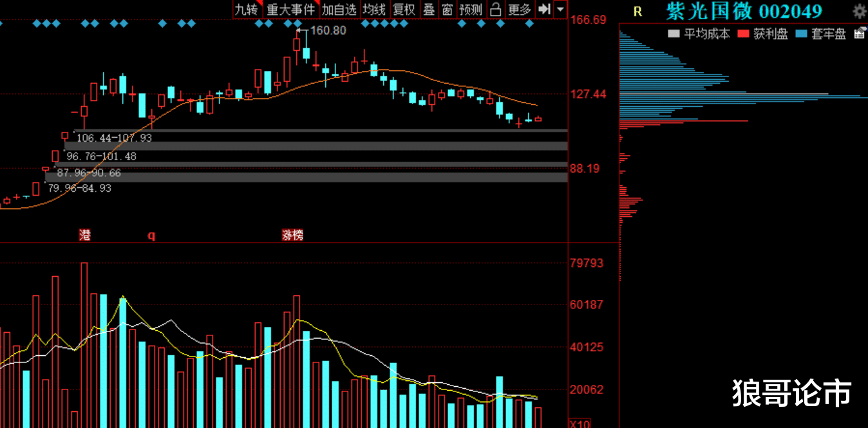
Task: Jump to latest bar with arrow-to-end icon
Action: tap(544, 9)
